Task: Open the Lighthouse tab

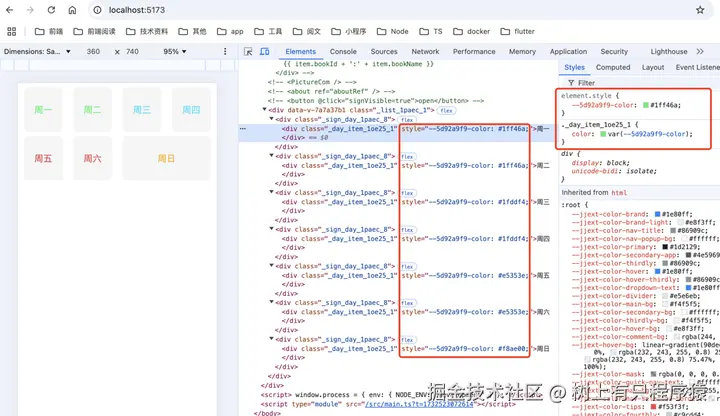Action: coord(669,51)
